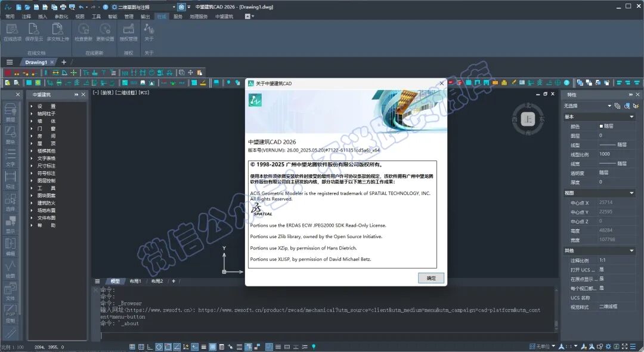644x352 pixels.
Task: Expand the 门 窗 tree item
Action: pos(32,128)
